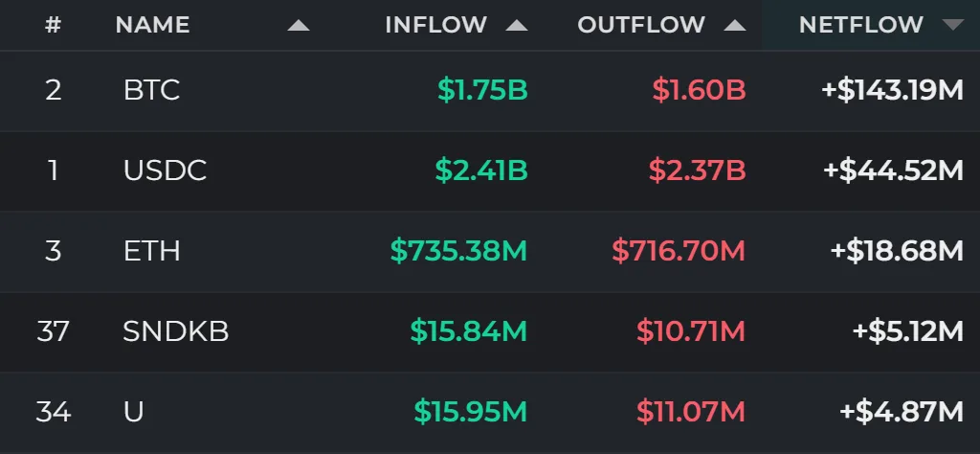Sort ascending using INFLOW arrow
This screenshot has width=980, height=454.
pos(517,25)
